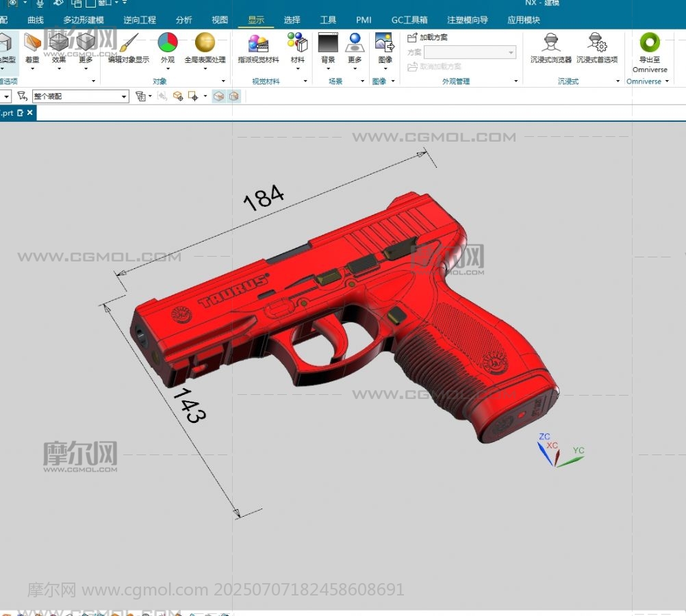This screenshot has width=686, height=616.
Task: Select the 显示 ribbon tab
Action: (256, 20)
